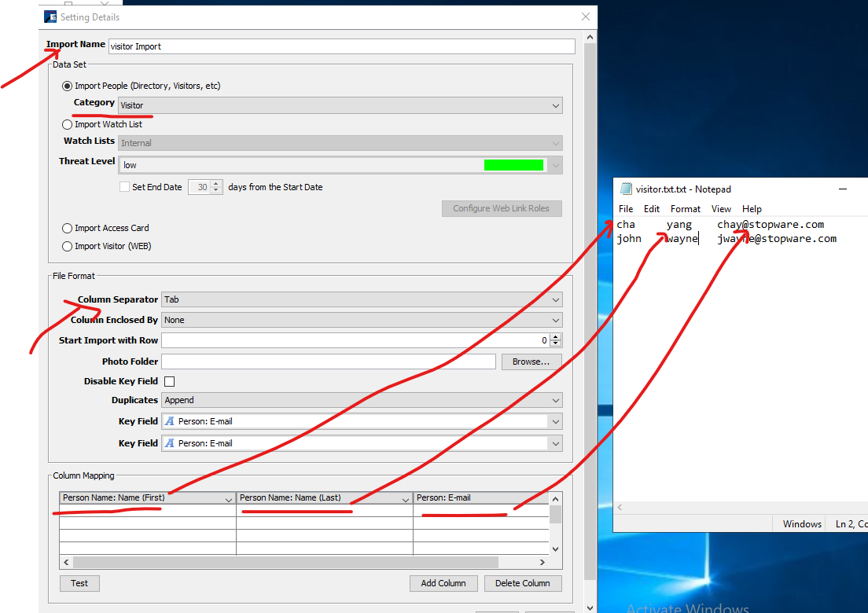Click the first Key Field text-type icon

(170, 421)
